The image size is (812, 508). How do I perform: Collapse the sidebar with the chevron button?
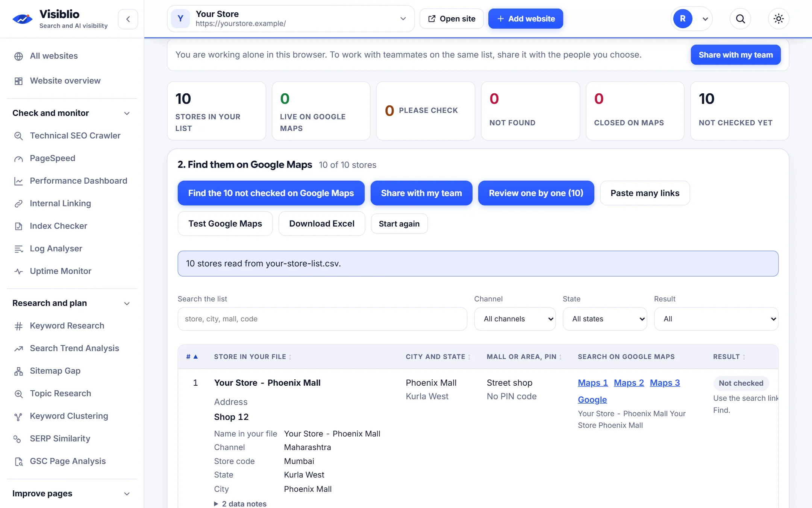pyautogui.click(x=128, y=19)
